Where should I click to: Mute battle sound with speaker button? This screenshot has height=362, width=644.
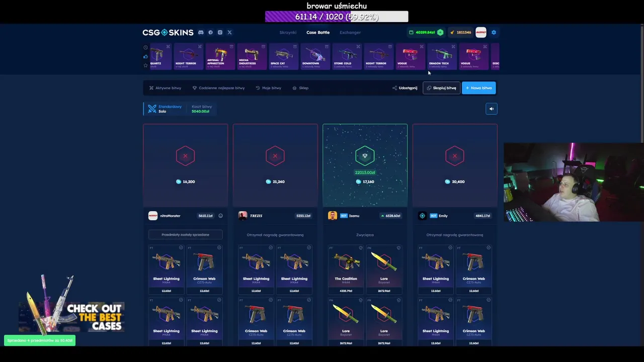click(x=492, y=109)
